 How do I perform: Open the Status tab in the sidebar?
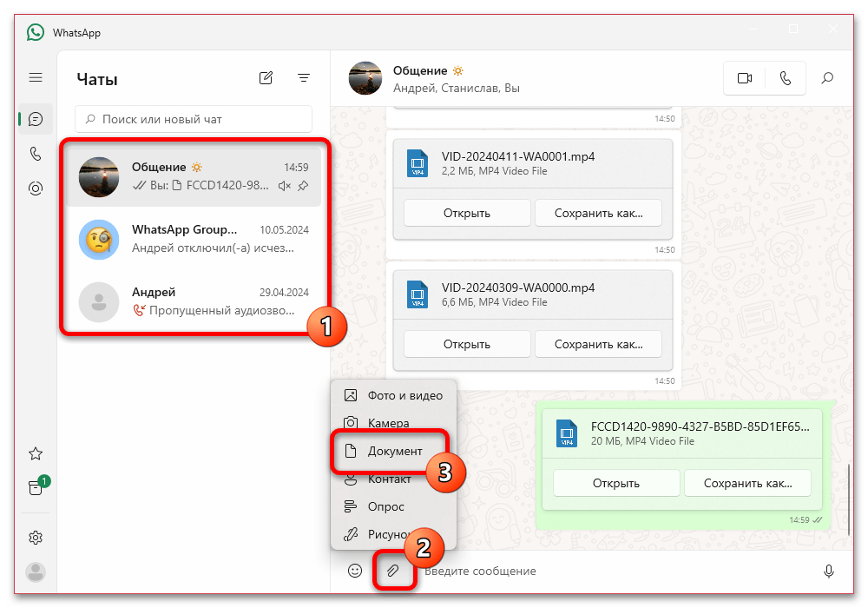[36, 188]
